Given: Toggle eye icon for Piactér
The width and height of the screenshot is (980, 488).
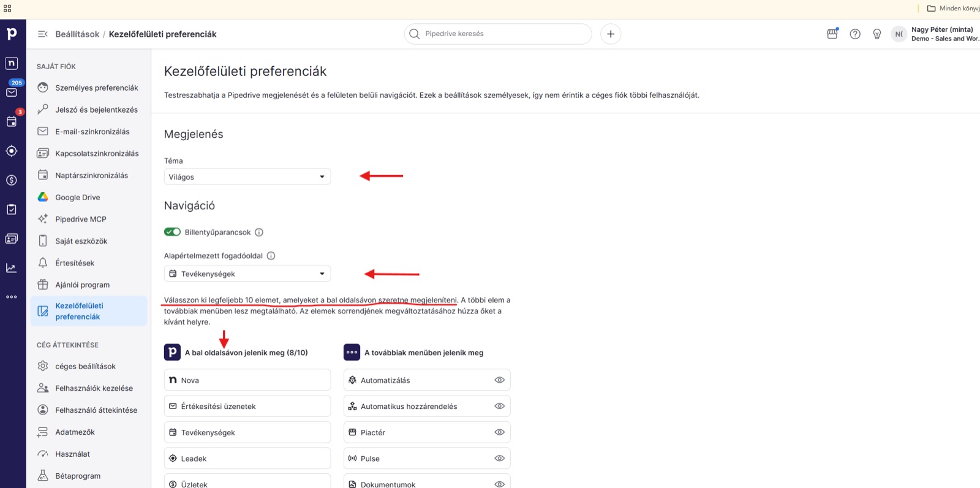Looking at the screenshot, I should 500,432.
